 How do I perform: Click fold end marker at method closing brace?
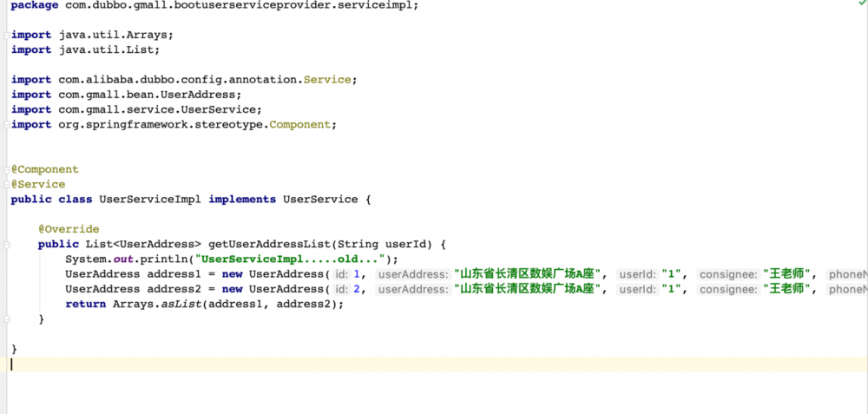(6, 319)
